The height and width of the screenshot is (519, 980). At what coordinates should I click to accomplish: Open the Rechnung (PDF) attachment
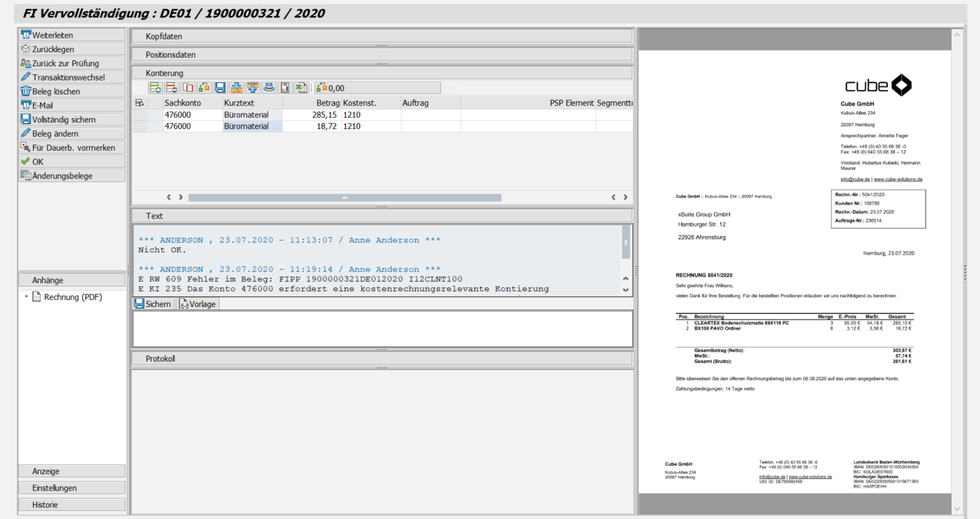tap(73, 297)
